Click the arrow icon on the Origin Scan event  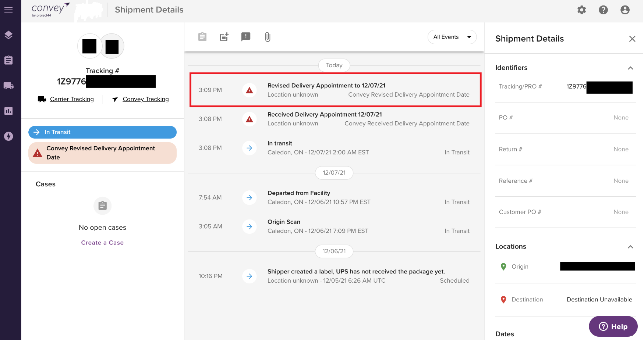click(x=250, y=226)
